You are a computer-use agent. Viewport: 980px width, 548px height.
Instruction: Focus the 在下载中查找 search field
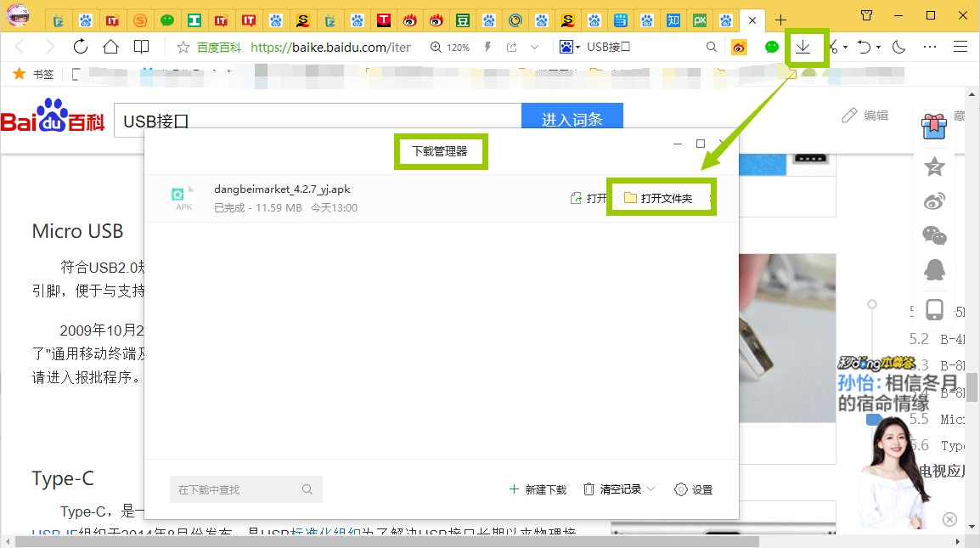[245, 489]
